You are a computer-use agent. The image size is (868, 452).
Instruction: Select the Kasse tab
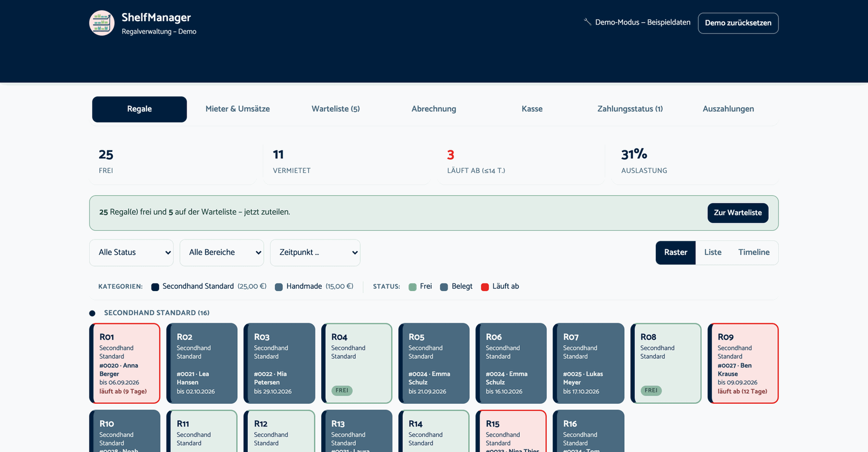tap(532, 109)
